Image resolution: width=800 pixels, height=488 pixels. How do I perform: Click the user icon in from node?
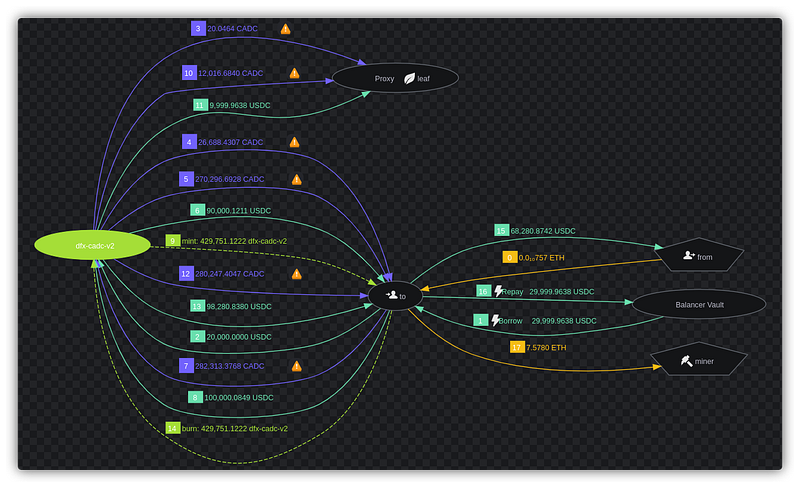pyautogui.click(x=688, y=256)
